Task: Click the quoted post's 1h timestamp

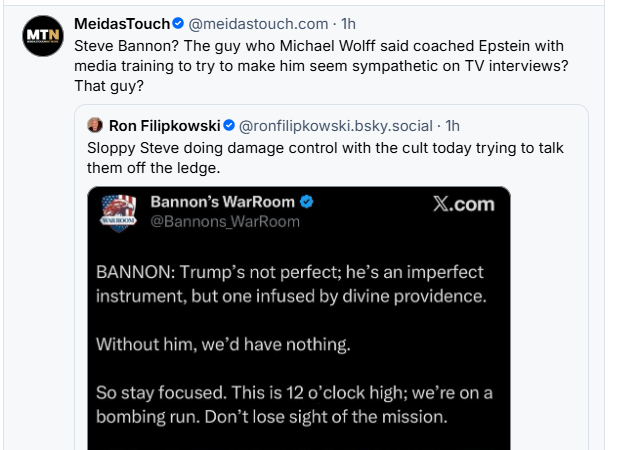Action: (452, 126)
